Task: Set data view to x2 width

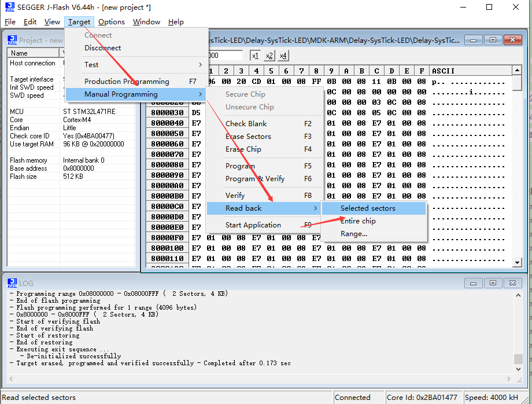Action: tap(269, 56)
